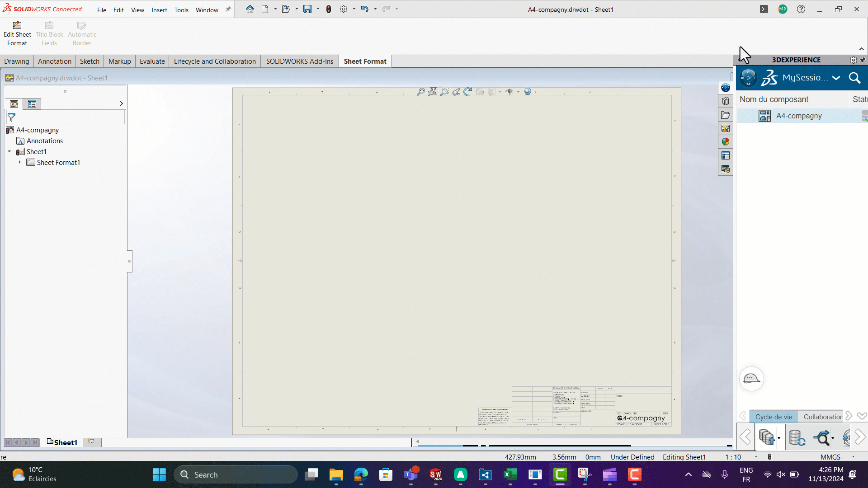The height and width of the screenshot is (488, 868).
Task: Open the Appearances color ball tab
Action: pyautogui.click(x=726, y=142)
